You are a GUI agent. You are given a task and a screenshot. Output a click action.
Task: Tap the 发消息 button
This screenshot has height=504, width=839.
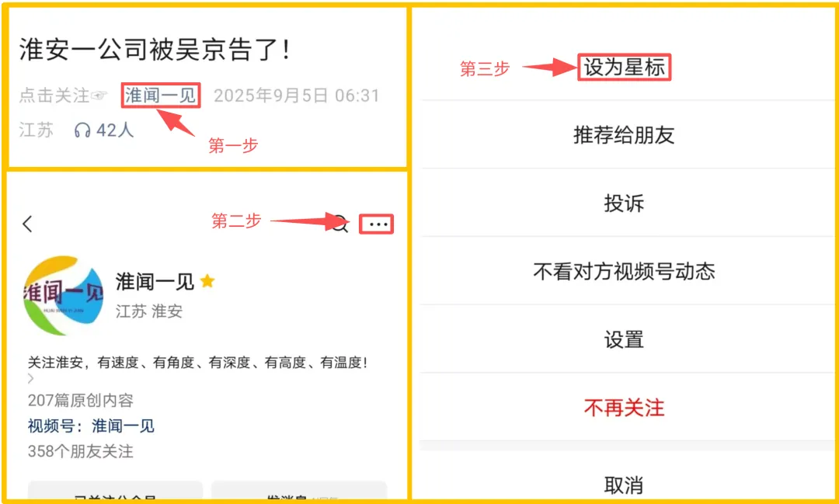(298, 491)
